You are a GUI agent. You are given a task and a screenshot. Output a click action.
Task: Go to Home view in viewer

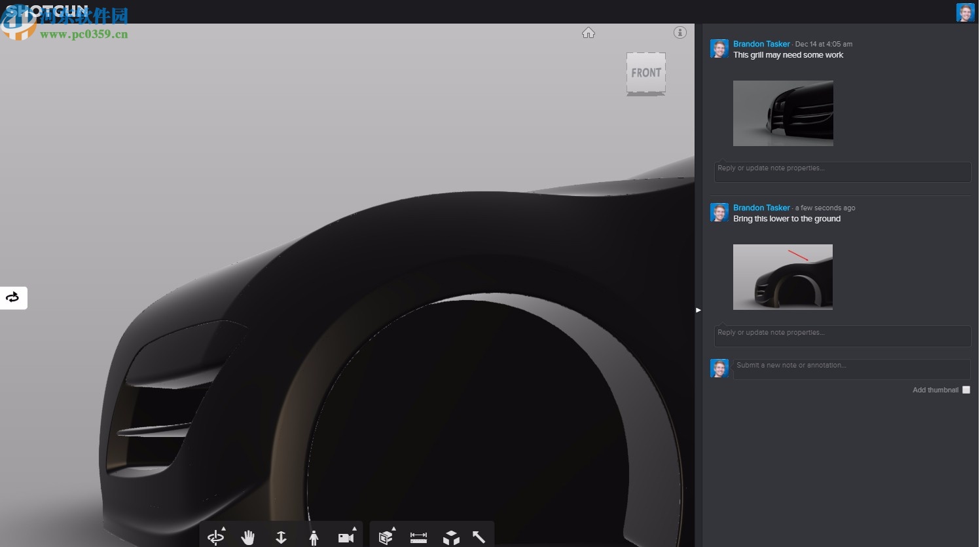589,33
